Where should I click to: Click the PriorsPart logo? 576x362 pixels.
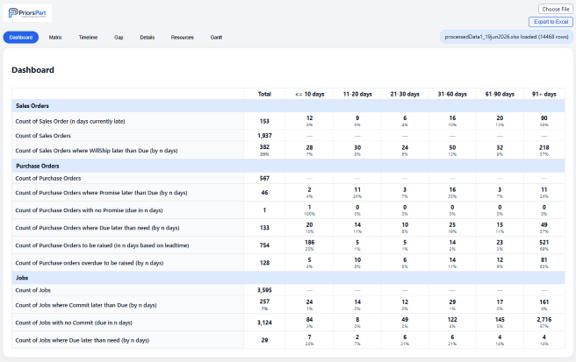coord(28,13)
